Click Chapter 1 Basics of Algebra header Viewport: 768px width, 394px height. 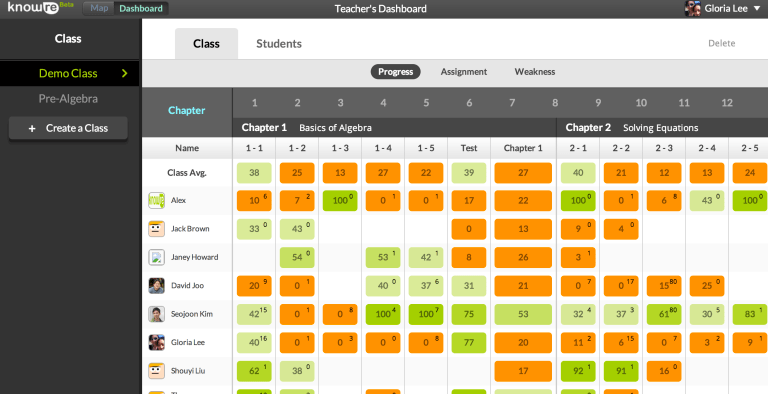pyautogui.click(x=394, y=128)
